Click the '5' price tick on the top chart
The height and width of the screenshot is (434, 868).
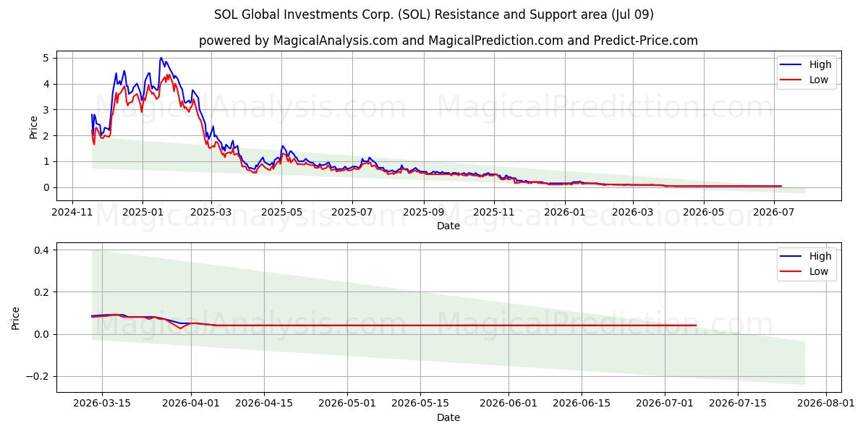pyautogui.click(x=46, y=58)
